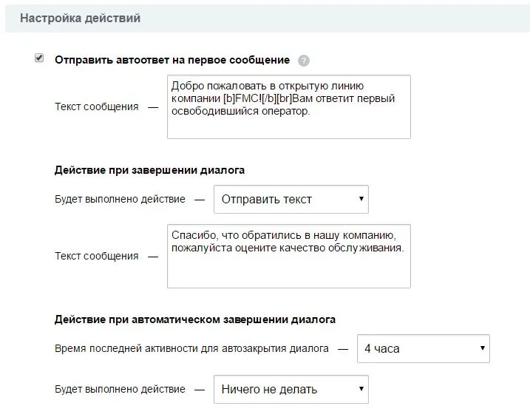
Task: Click the 'Текст сообщения' label beside the welcome text
Action: (96, 106)
